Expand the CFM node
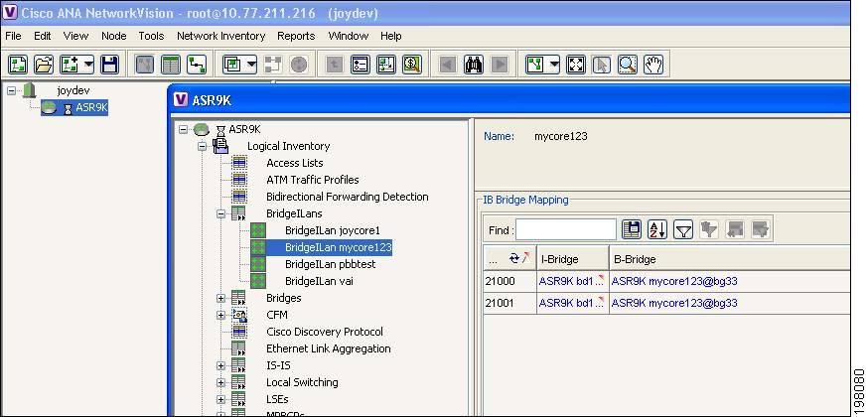 (220, 316)
